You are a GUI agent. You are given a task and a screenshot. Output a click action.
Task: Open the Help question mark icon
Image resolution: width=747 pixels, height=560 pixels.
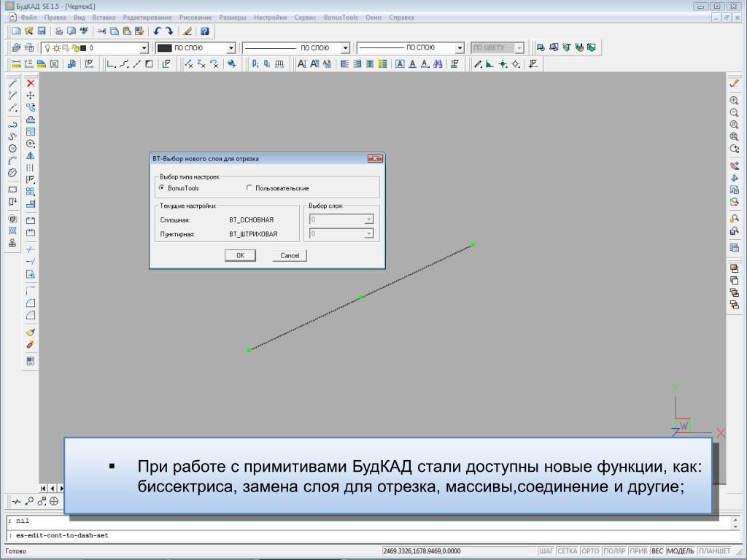click(x=205, y=31)
